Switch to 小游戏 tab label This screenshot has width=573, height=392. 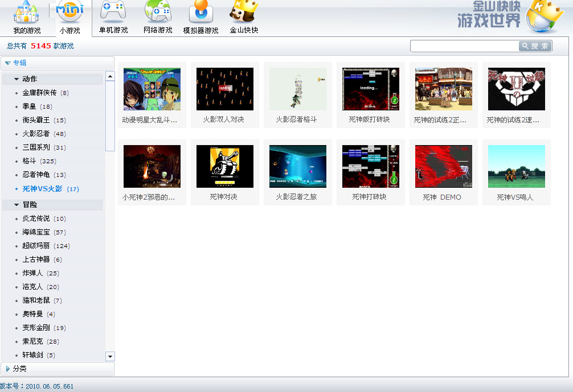(x=70, y=30)
